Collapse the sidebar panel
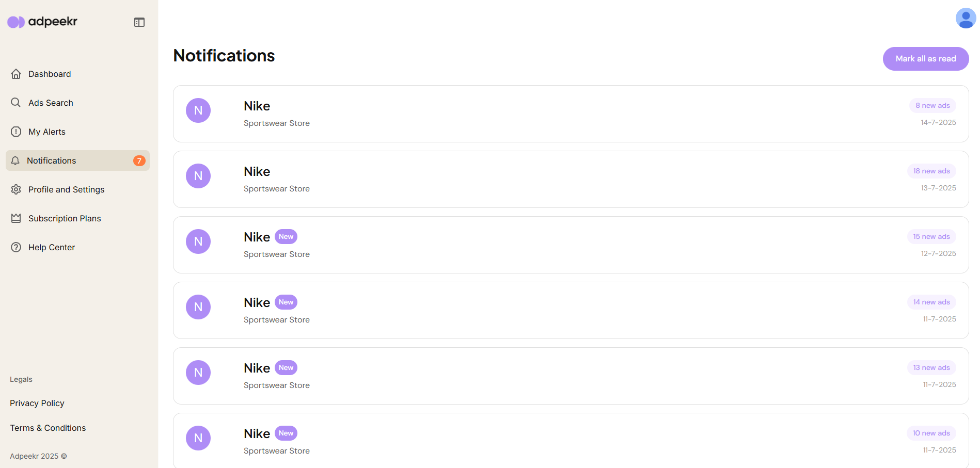 [x=139, y=22]
